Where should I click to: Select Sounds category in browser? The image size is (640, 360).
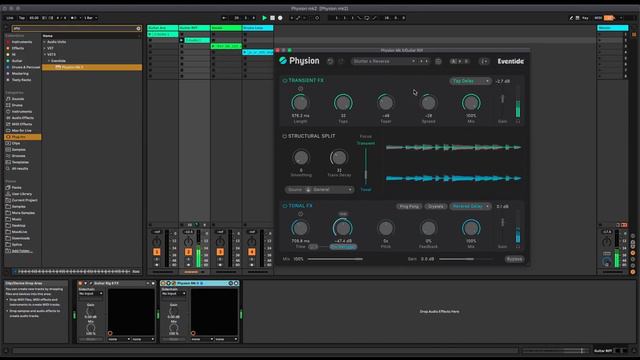pos(18,99)
